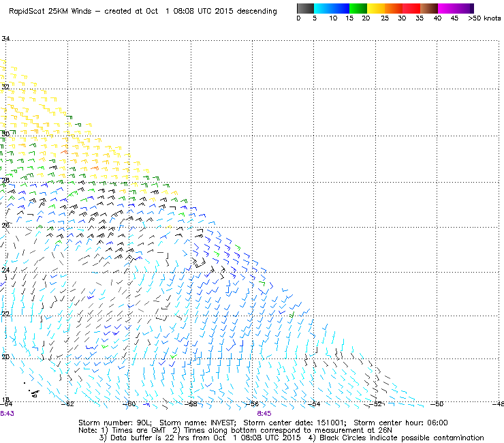Click the latitude label 20
The image size is (504, 443).
[x=5, y=356]
